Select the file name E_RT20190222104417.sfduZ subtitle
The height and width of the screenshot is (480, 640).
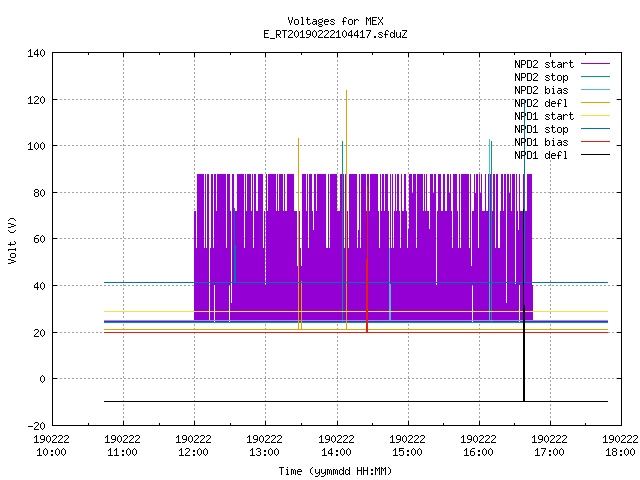point(335,34)
